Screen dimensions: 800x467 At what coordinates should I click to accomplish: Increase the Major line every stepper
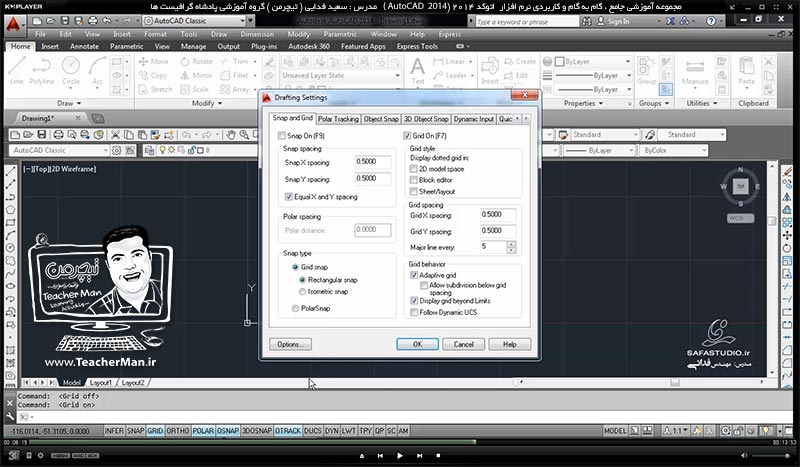[x=511, y=244]
